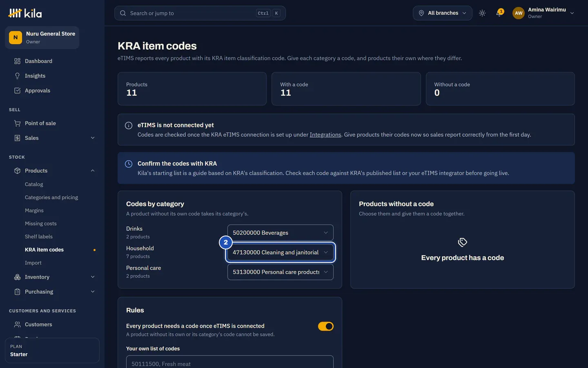
Task: Toggle the light theme sun icon
Action: 482,13
